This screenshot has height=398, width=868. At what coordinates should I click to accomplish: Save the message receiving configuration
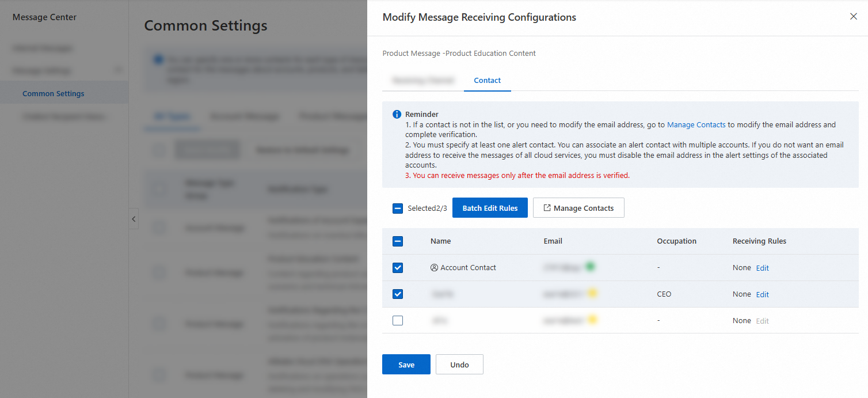click(406, 365)
